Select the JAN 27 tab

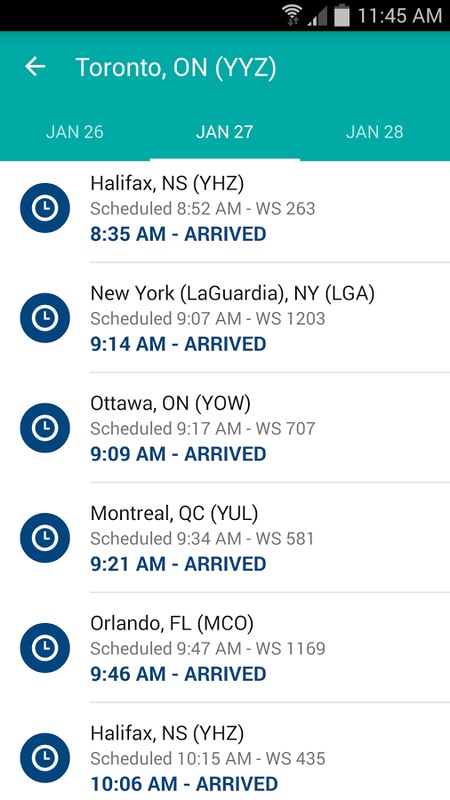[x=224, y=132]
